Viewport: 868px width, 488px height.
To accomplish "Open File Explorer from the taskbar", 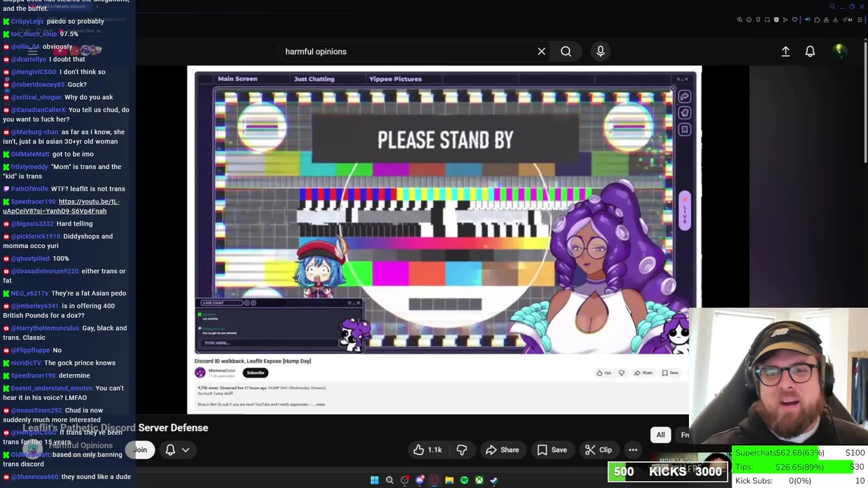I will tap(449, 481).
